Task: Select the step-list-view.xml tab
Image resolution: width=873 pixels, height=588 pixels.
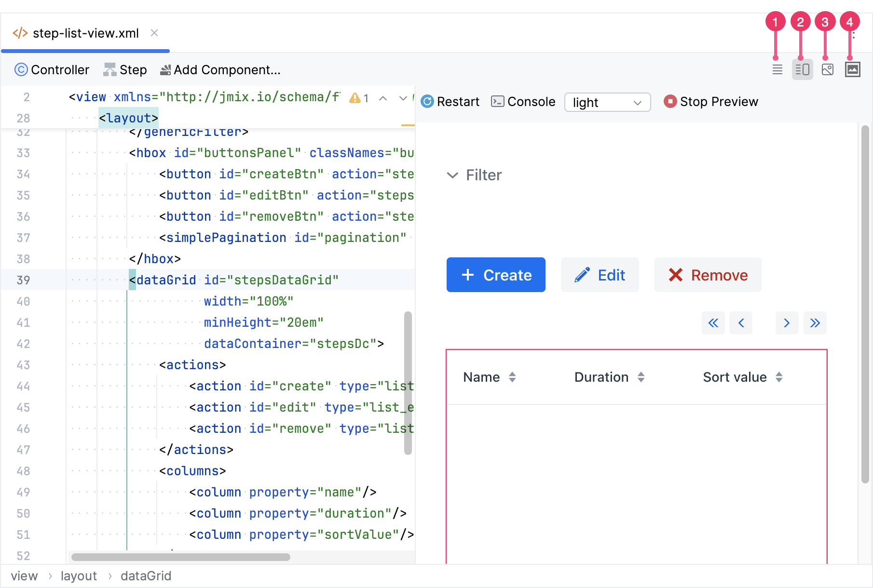Action: 85,33
